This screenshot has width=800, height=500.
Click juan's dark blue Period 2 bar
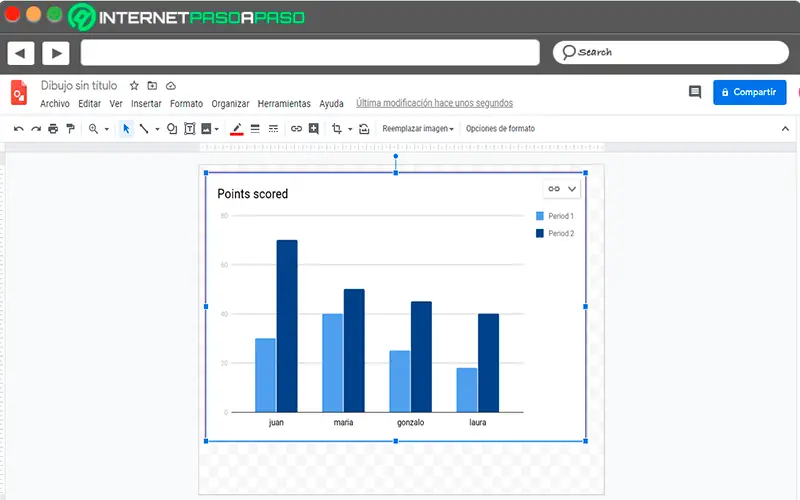click(x=287, y=326)
